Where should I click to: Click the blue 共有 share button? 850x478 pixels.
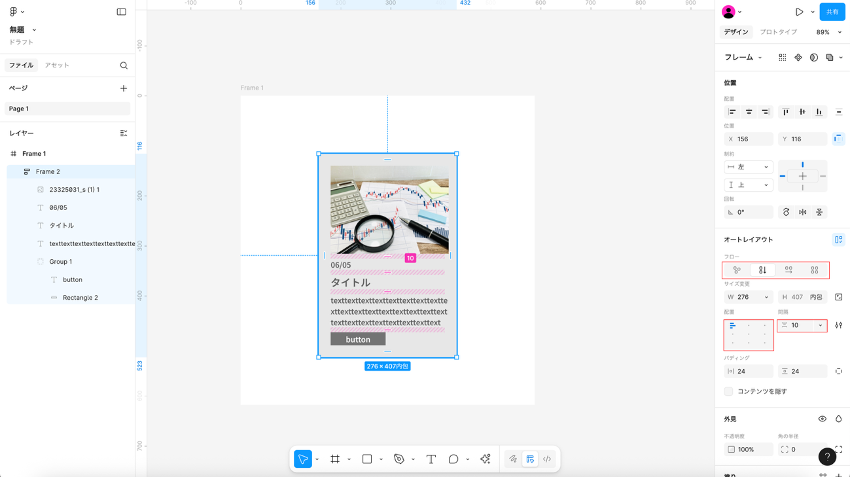pyautogui.click(x=830, y=12)
